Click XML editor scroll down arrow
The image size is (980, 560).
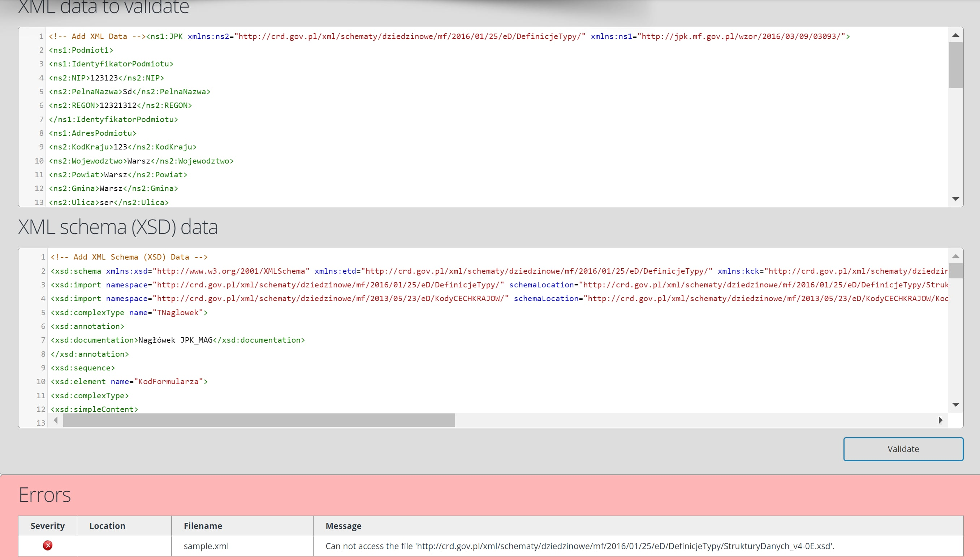(x=955, y=199)
